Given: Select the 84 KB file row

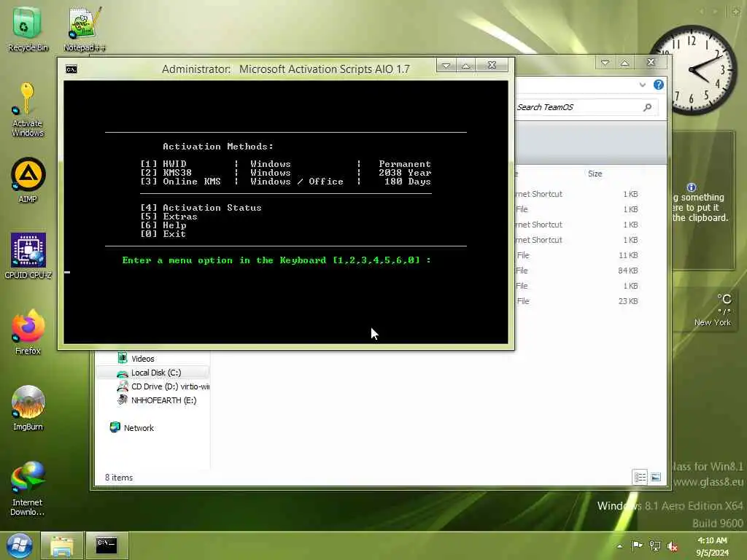Looking at the screenshot, I should (x=578, y=271).
